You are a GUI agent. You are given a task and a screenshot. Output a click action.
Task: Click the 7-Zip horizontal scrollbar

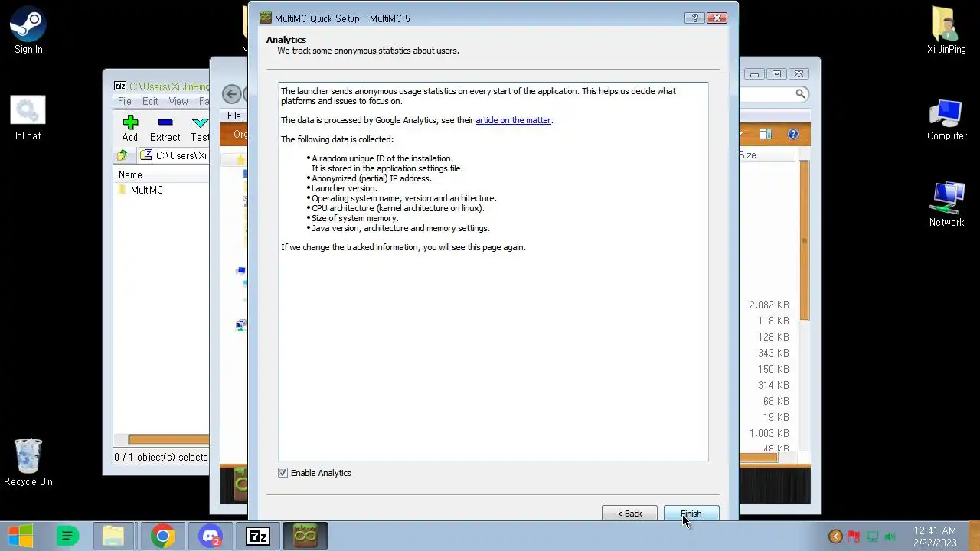click(168, 440)
